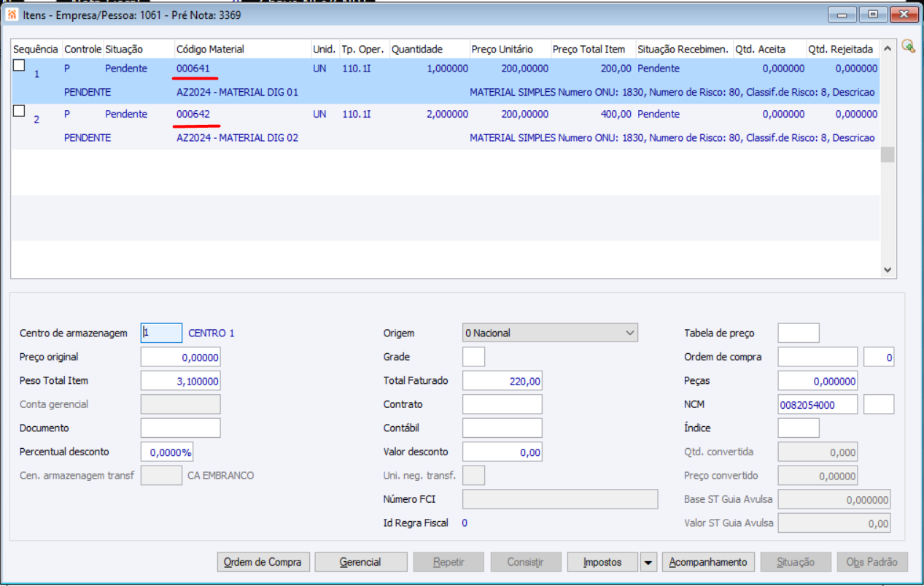Image resolution: width=924 pixels, height=586 pixels.
Task: Maximize the Itens window
Action: point(873,14)
